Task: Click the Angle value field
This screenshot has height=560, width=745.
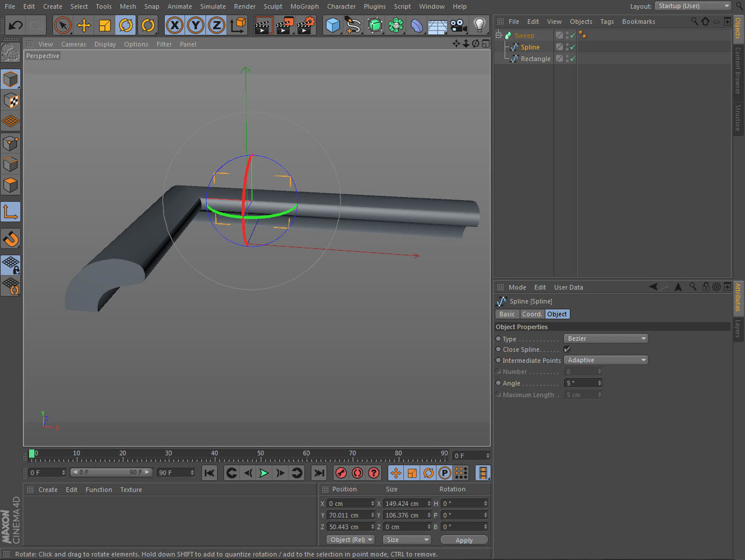Action: pyautogui.click(x=583, y=383)
